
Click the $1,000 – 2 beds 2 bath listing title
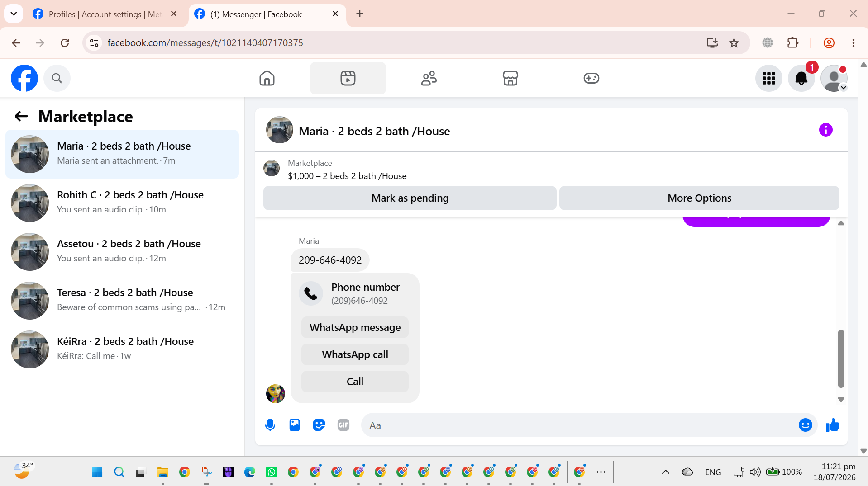pyautogui.click(x=347, y=176)
